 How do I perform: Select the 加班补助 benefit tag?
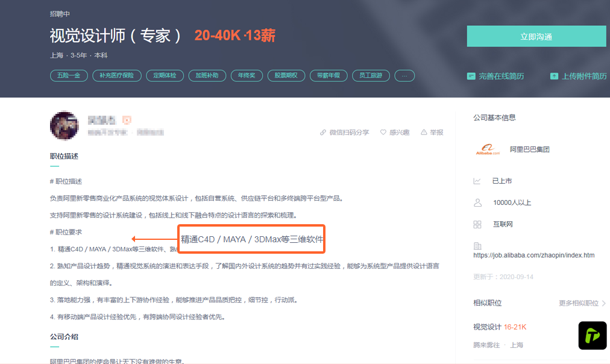(207, 75)
